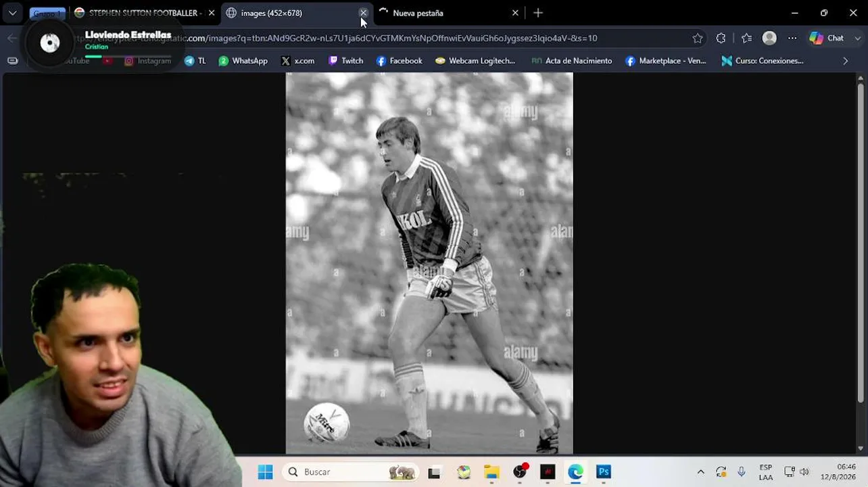Close the images (452×678) tab

pos(363,13)
